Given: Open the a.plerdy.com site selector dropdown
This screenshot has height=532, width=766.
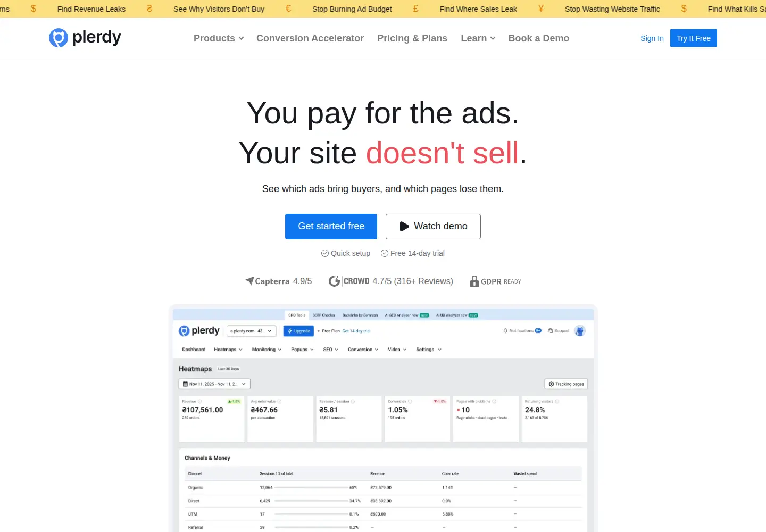Looking at the screenshot, I should click(x=252, y=331).
